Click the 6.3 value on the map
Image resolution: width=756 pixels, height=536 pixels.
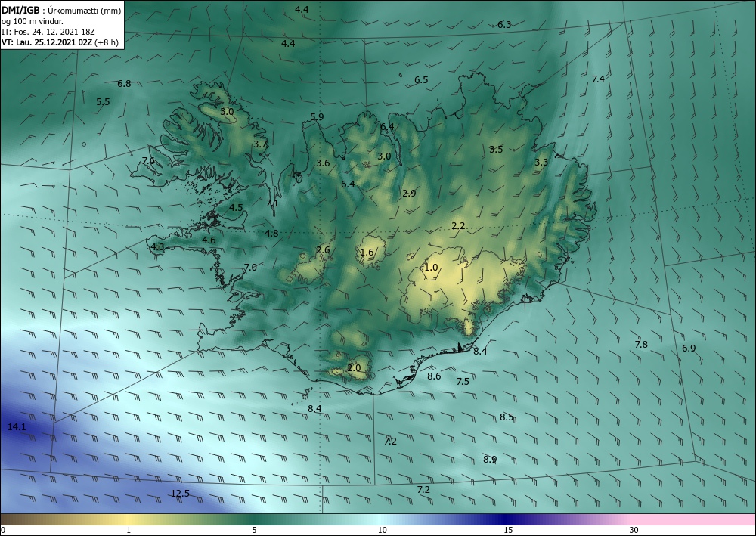pos(504,25)
